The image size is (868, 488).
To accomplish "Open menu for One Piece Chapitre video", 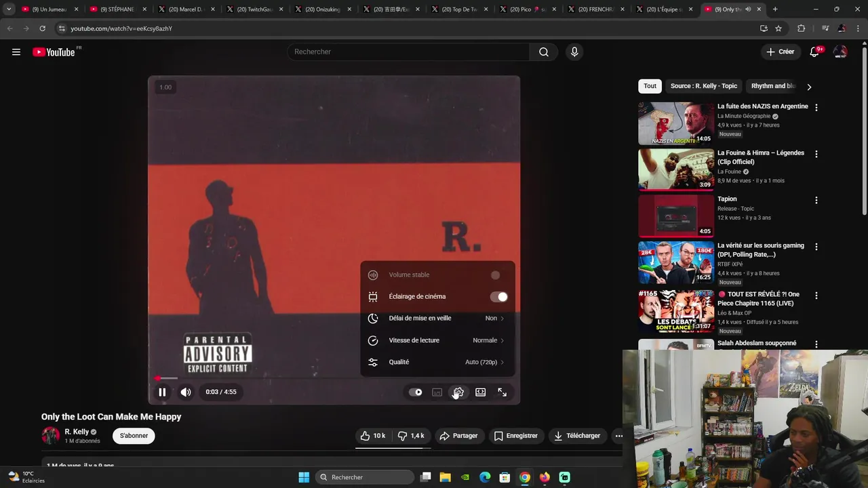I will point(816,296).
